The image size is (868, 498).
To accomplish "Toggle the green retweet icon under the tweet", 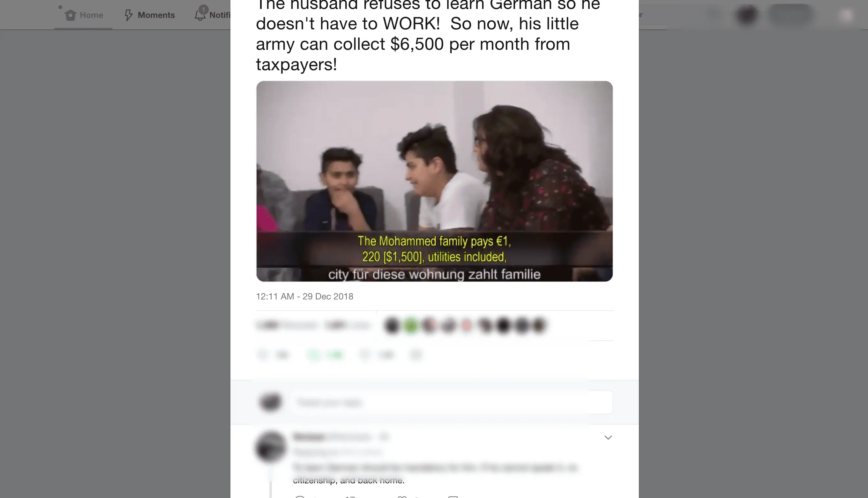I will coord(314,355).
